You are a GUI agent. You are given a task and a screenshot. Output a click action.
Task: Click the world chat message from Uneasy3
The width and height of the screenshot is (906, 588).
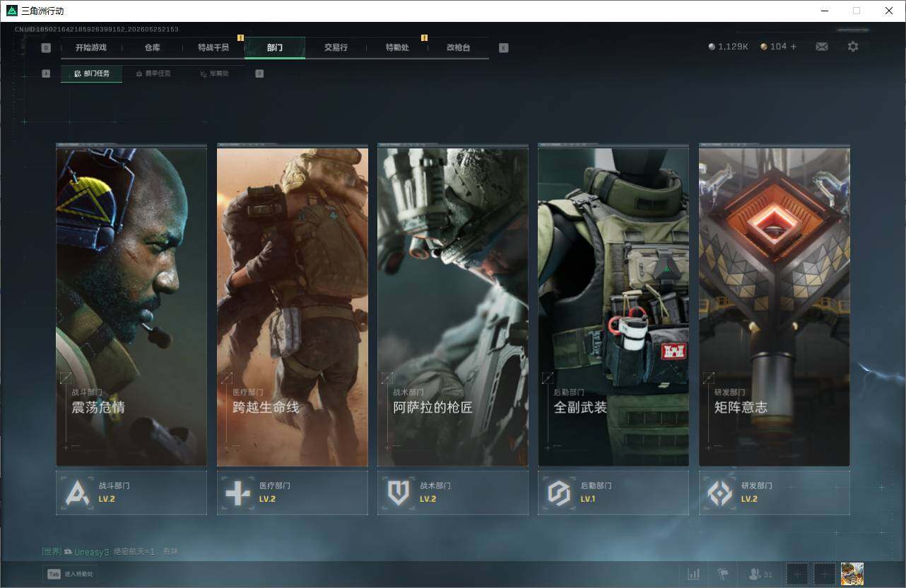pyautogui.click(x=110, y=551)
